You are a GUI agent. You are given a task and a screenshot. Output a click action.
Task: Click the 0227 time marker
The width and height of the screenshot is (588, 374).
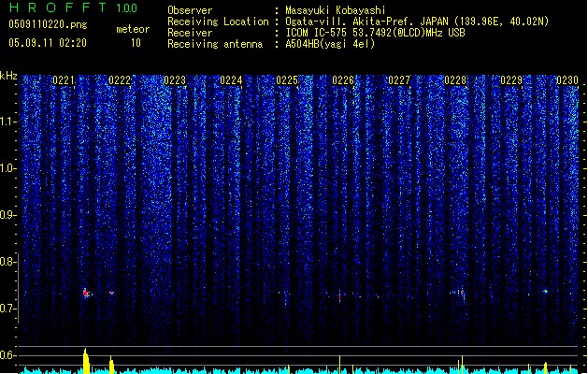399,80
